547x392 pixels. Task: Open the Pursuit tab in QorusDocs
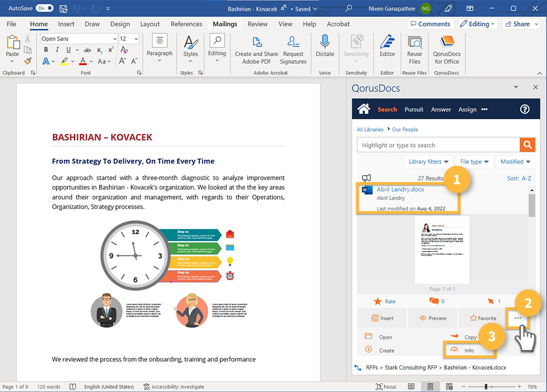(x=414, y=109)
